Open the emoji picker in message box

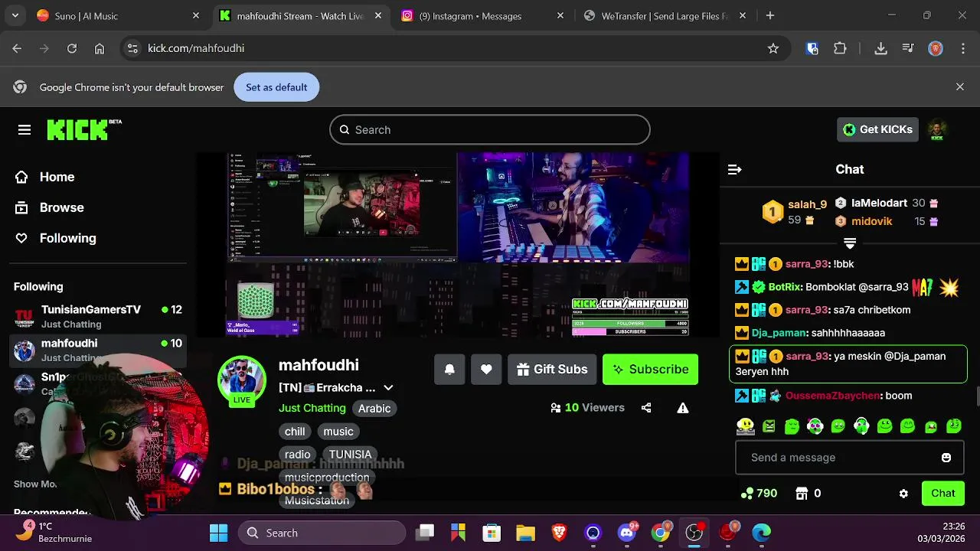pos(946,458)
